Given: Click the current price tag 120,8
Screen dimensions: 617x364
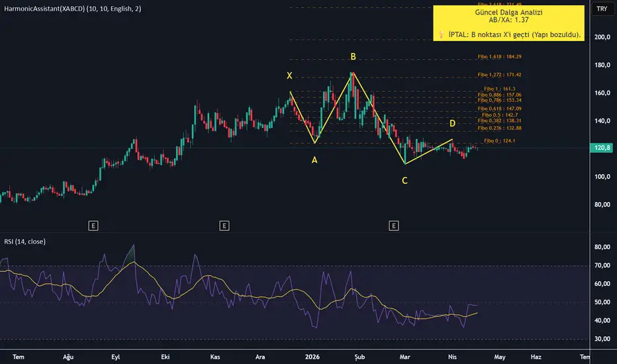Looking at the screenshot, I should [602, 148].
